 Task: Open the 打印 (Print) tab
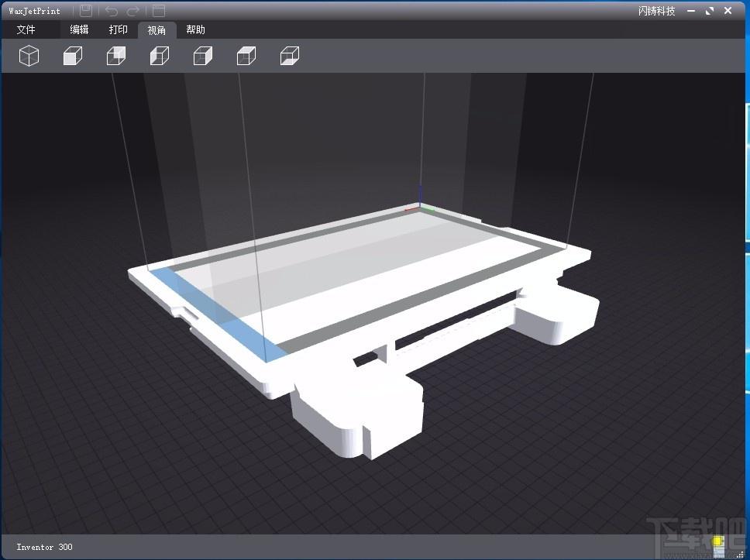click(118, 29)
